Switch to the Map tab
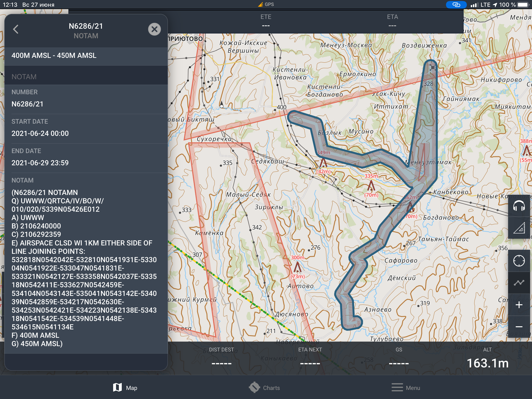Screen dimensions: 532x399 click(x=125, y=388)
